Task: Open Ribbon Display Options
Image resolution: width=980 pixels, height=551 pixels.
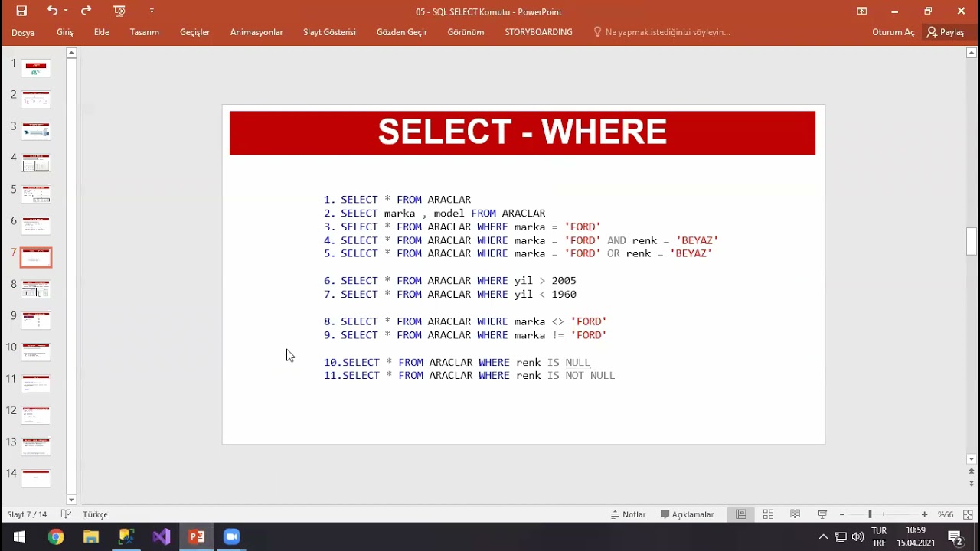Action: coord(862,11)
